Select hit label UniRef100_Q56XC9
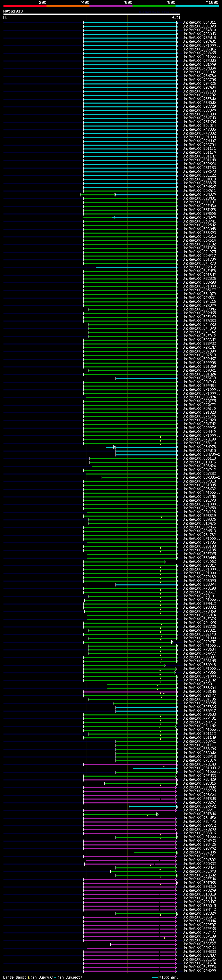The image size is (222, 980). tap(199, 378)
